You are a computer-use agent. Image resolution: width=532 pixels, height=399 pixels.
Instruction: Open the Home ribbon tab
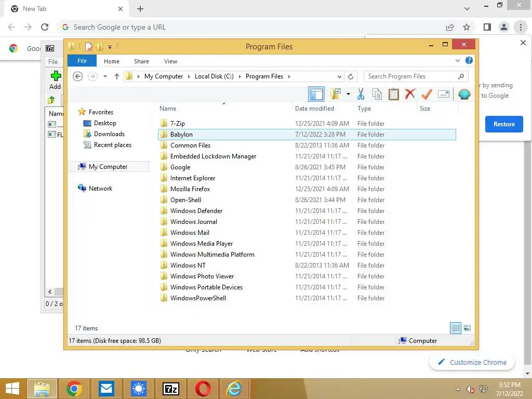click(112, 61)
